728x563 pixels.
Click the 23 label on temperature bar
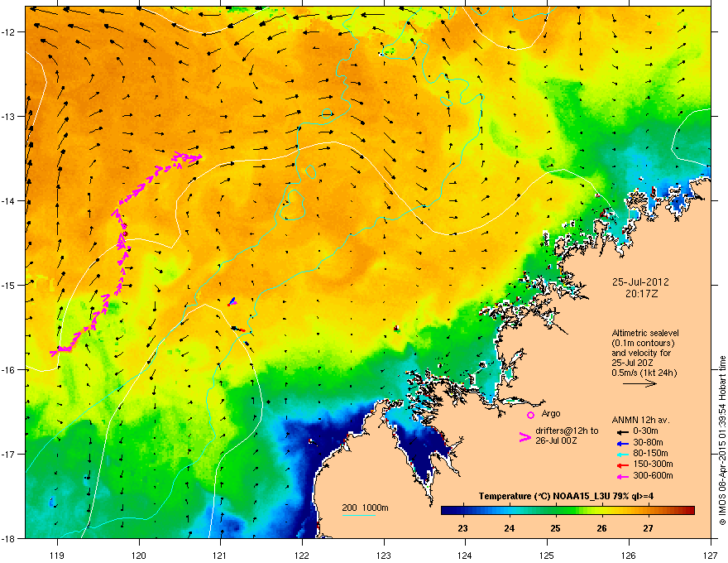click(463, 528)
